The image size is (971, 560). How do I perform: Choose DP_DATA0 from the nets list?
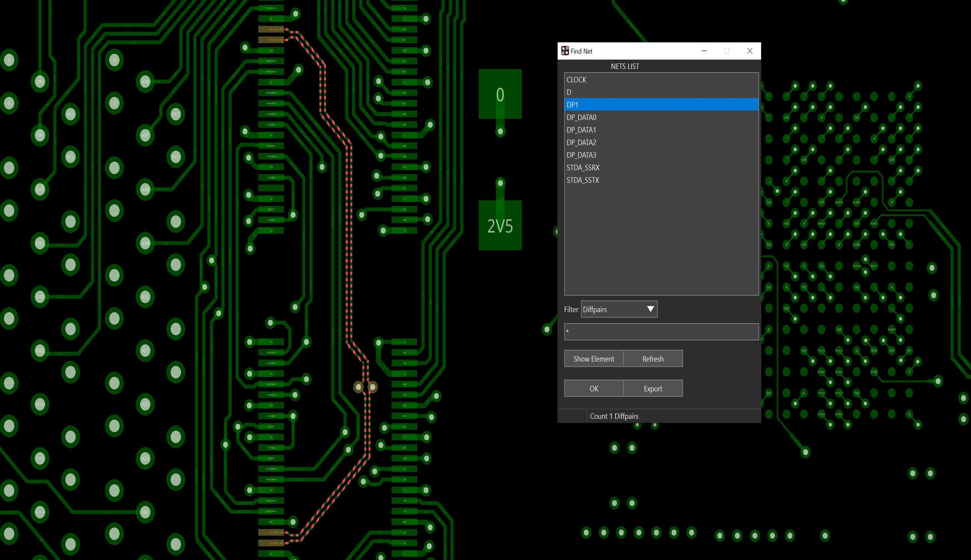click(x=661, y=117)
